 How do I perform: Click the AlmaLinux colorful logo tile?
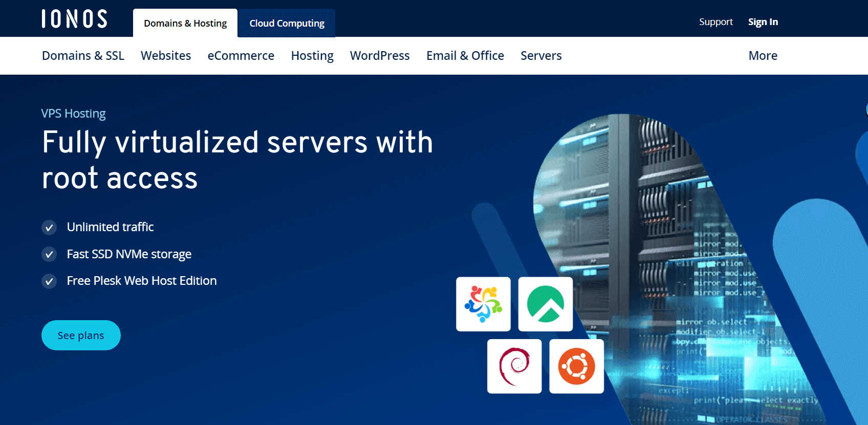483,304
